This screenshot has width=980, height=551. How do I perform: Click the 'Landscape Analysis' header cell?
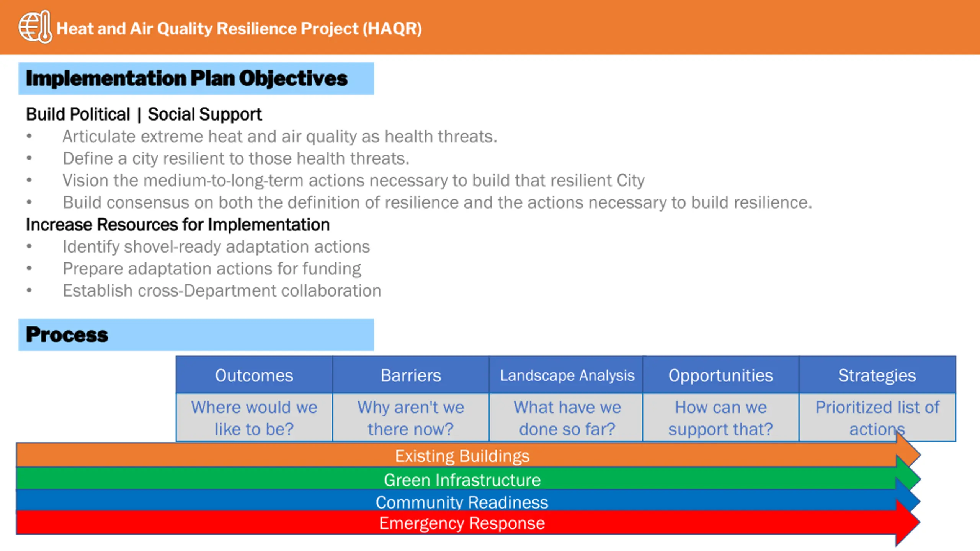(566, 375)
